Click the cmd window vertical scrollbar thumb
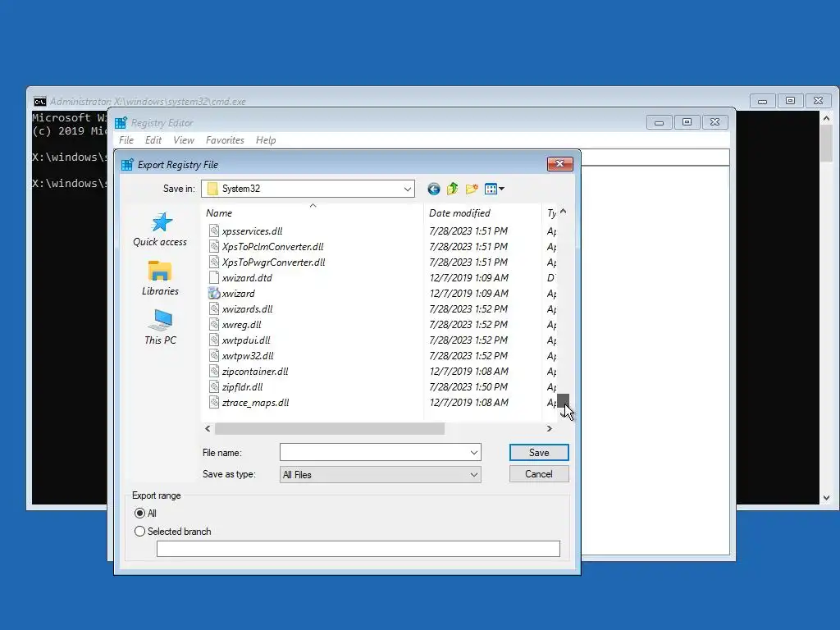The image size is (840, 630). pyautogui.click(x=827, y=143)
